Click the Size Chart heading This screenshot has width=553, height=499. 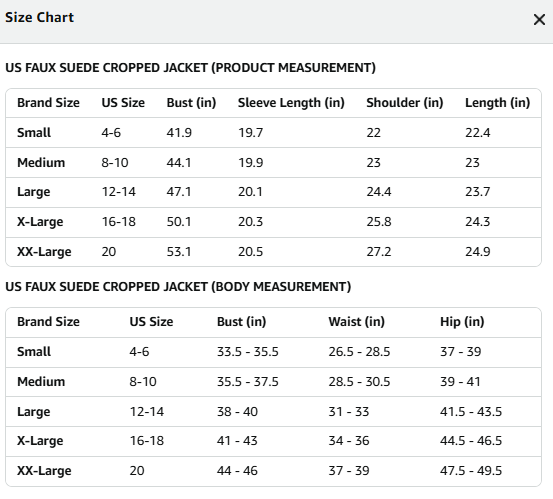(40, 17)
